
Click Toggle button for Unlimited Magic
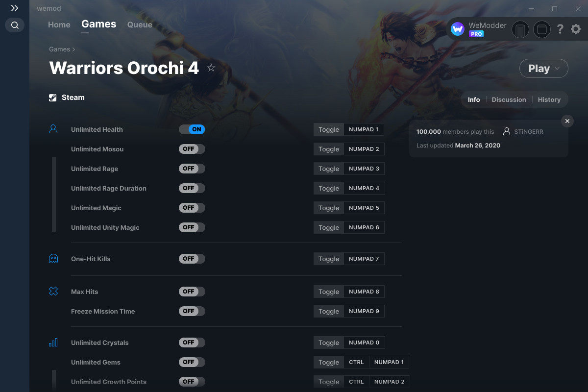click(x=329, y=208)
